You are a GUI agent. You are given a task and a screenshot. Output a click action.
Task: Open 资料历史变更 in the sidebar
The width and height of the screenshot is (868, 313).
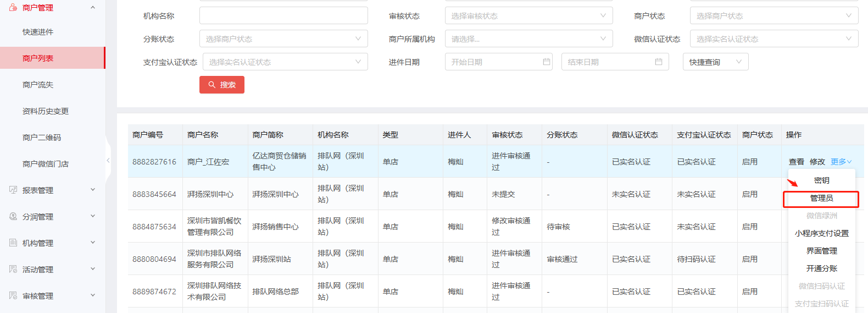click(x=46, y=111)
